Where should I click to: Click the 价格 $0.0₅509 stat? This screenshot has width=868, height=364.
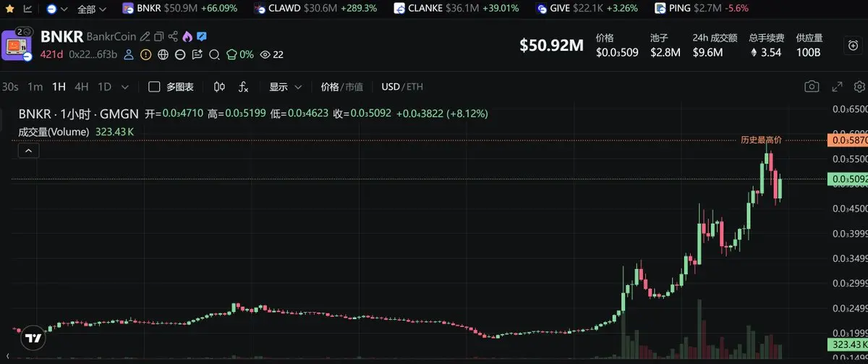point(617,45)
